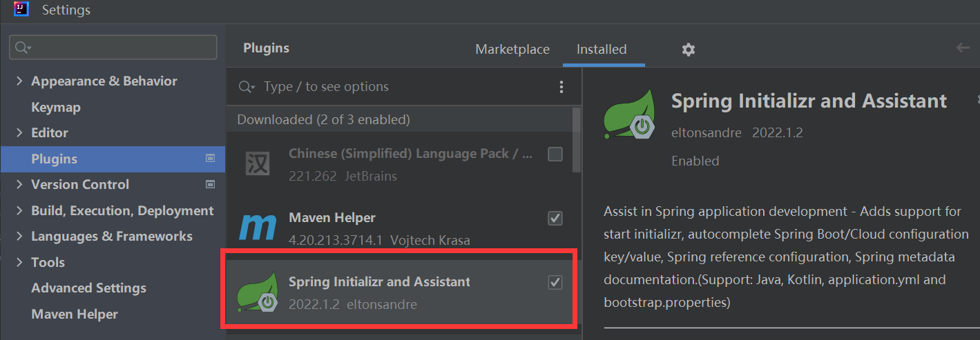Click the search magnifier in settings search box
The height and width of the screenshot is (340, 980).
coord(22,48)
